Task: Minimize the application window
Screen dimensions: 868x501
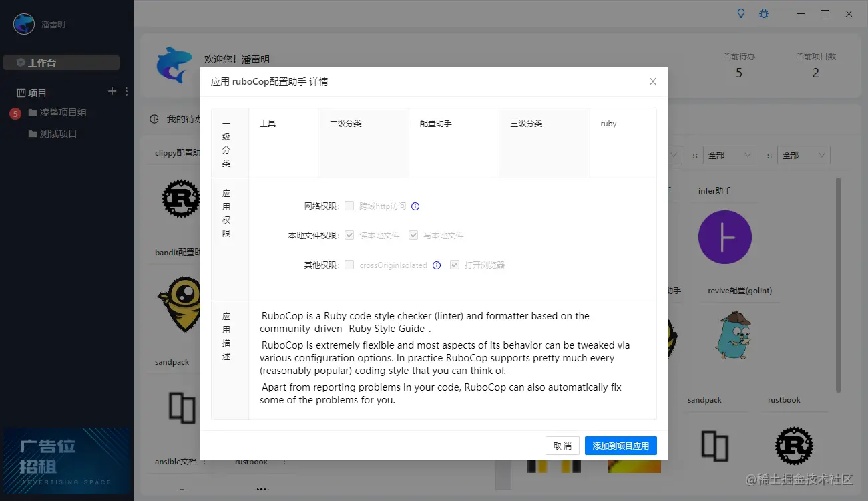Action: [800, 13]
